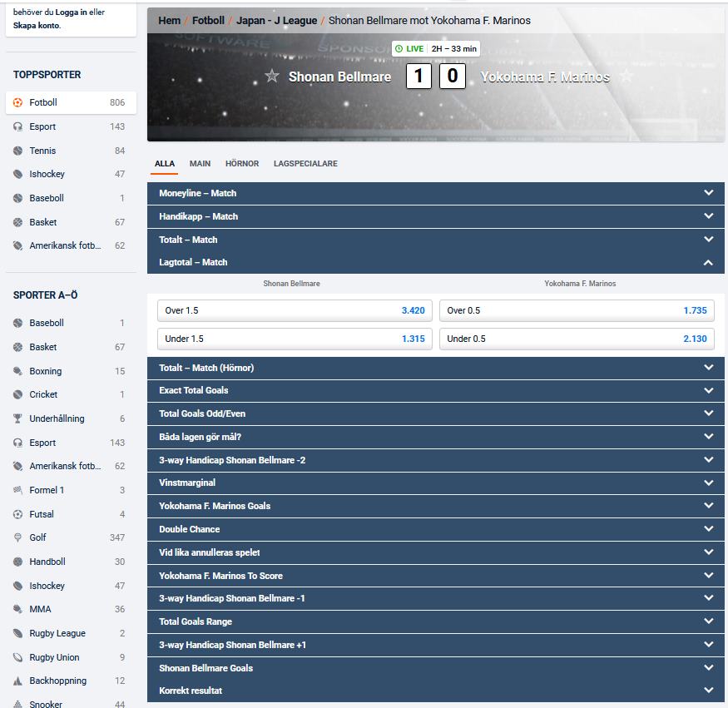Favorite Shonan Bellmare with the star
This screenshot has height=708, width=728.
click(x=271, y=76)
